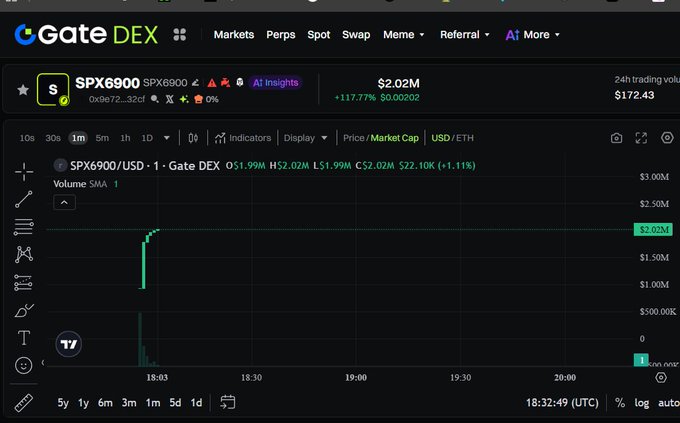Set the chart range to 1y
Image resolution: width=680 pixels, height=423 pixels.
tap(83, 403)
